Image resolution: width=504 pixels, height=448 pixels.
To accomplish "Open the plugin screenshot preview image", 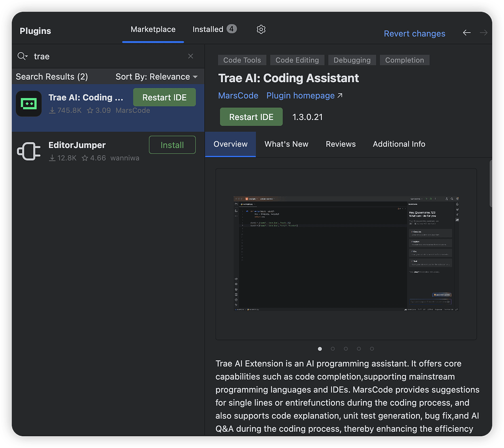I will click(x=346, y=254).
